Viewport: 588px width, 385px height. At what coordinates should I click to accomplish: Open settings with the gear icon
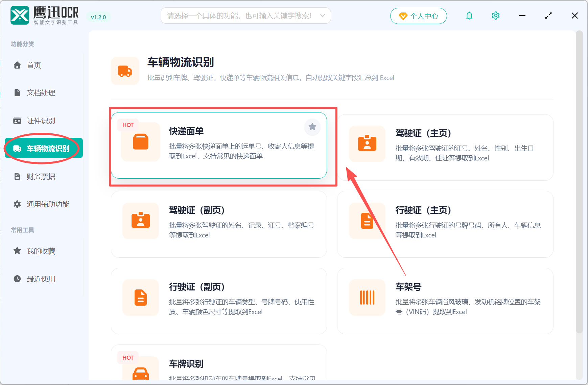pos(495,15)
